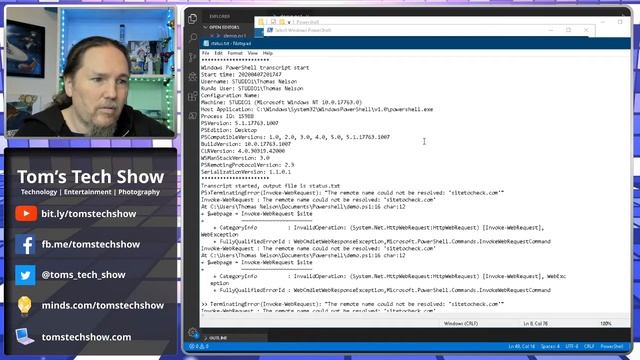The image size is (640, 360).
Task: Open the VS Code Search view icon
Action: 193,38
